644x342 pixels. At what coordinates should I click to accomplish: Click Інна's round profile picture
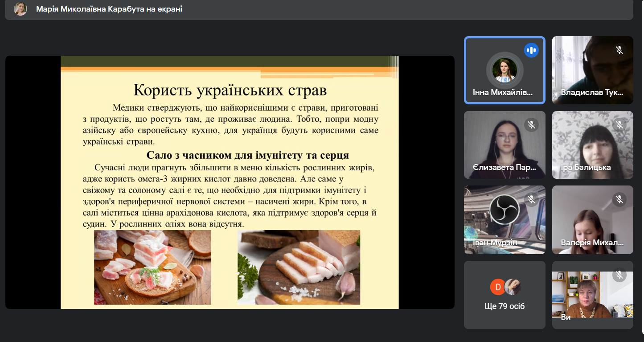click(x=505, y=70)
